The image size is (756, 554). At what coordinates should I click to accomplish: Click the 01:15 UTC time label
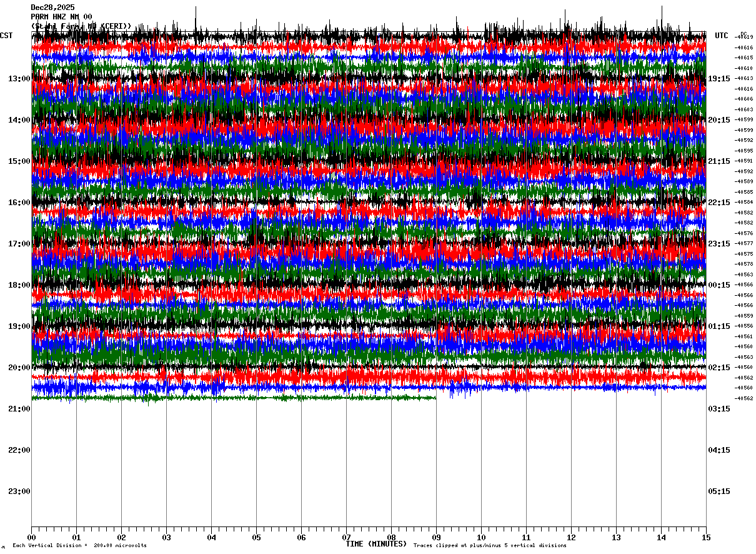[719, 326]
